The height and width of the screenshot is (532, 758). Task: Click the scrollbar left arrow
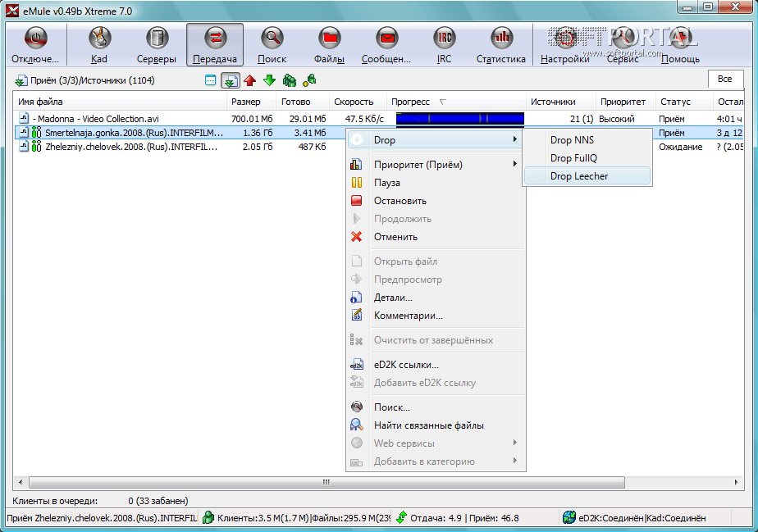[21, 482]
